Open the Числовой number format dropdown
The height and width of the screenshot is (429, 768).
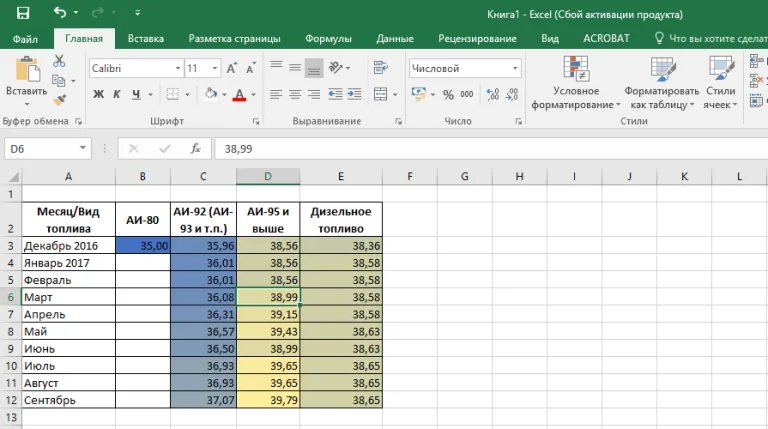pos(515,68)
